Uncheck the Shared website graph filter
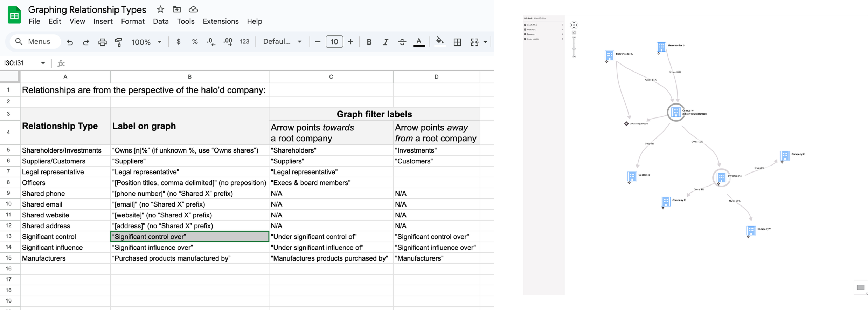The width and height of the screenshot is (868, 310). click(x=525, y=39)
